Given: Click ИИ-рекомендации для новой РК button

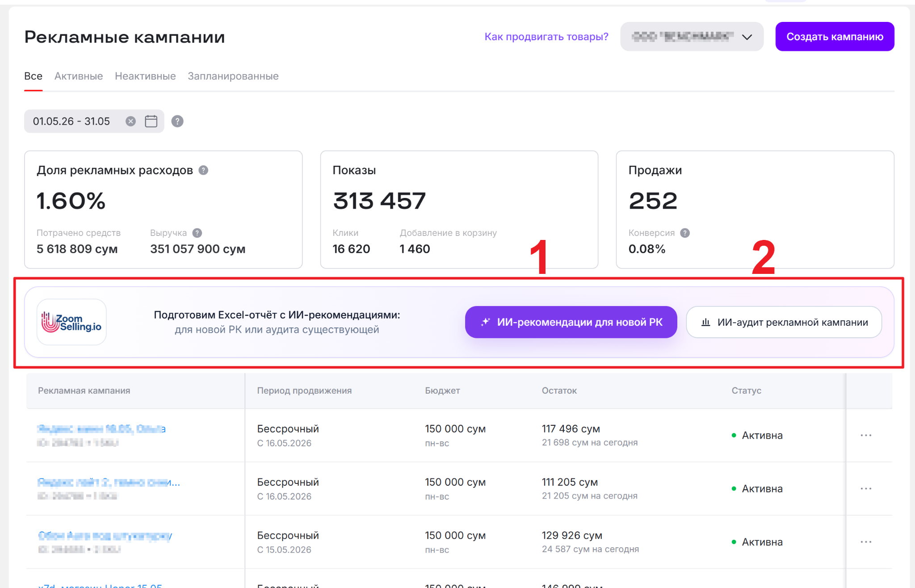Looking at the screenshot, I should [x=571, y=322].
